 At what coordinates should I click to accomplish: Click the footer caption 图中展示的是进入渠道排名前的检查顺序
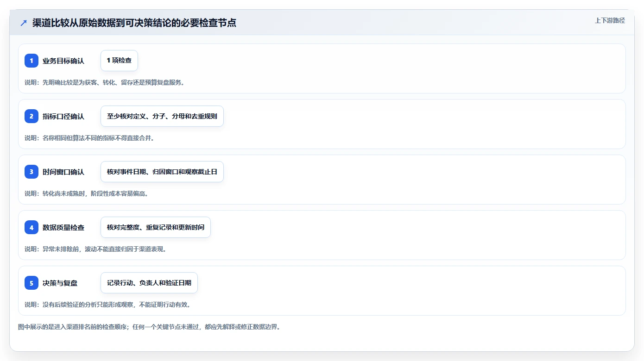tap(149, 327)
